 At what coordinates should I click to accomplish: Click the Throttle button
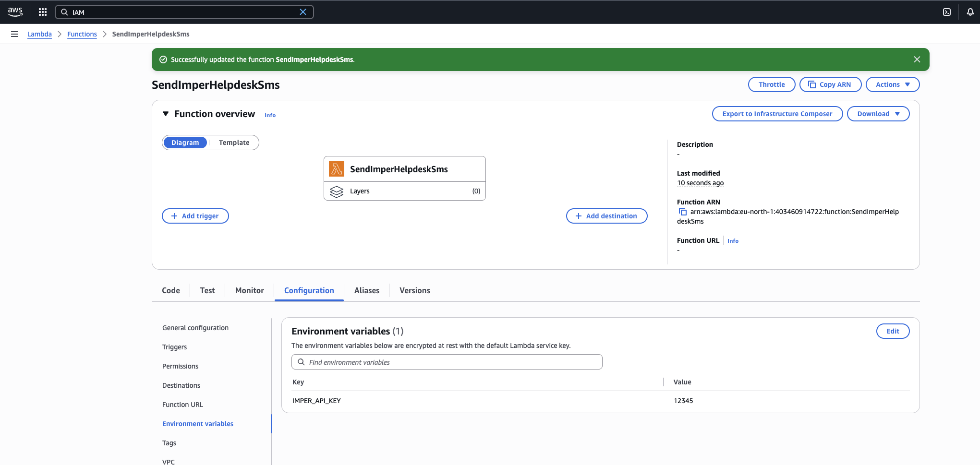(x=772, y=84)
